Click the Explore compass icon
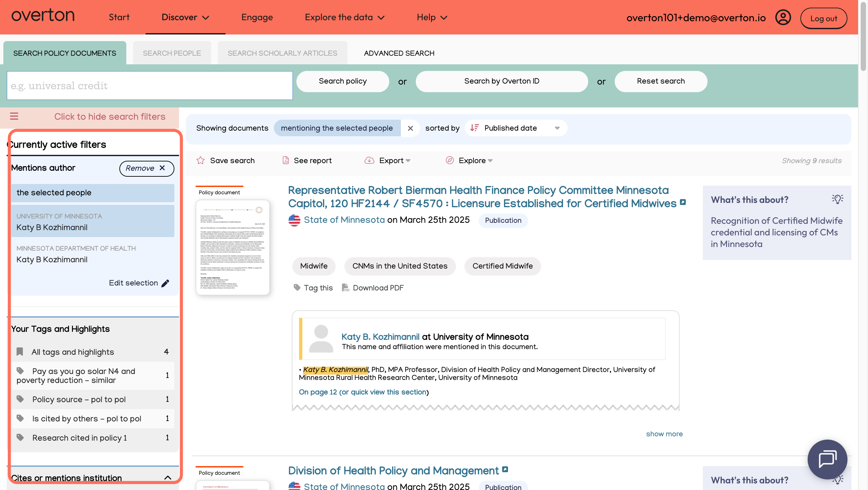 tap(450, 160)
